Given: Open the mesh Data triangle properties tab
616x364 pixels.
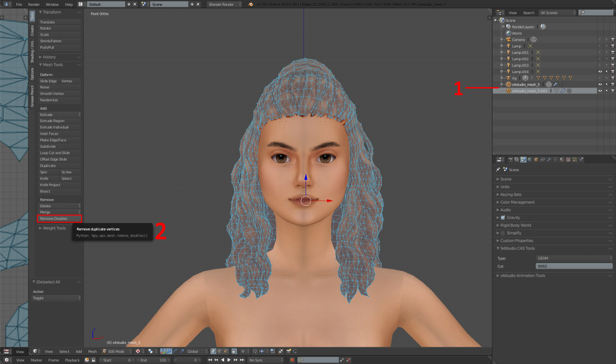Looking at the screenshot, I should [x=555, y=160].
